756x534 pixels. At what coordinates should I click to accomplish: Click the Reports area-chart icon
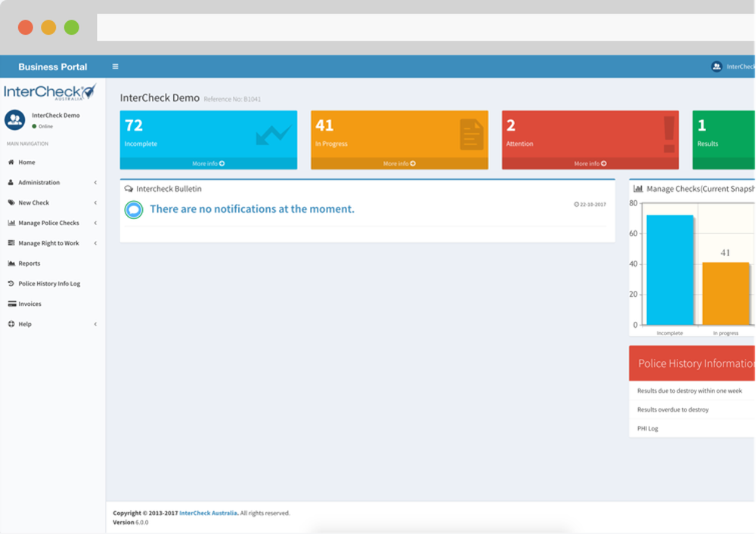(x=11, y=264)
